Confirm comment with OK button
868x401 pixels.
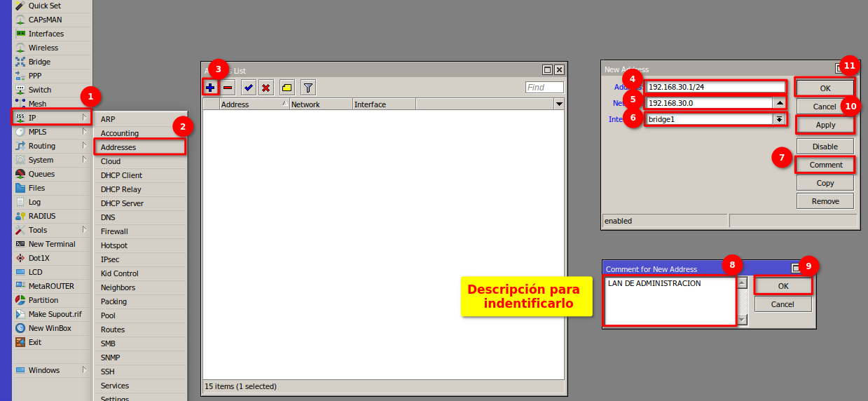click(783, 286)
